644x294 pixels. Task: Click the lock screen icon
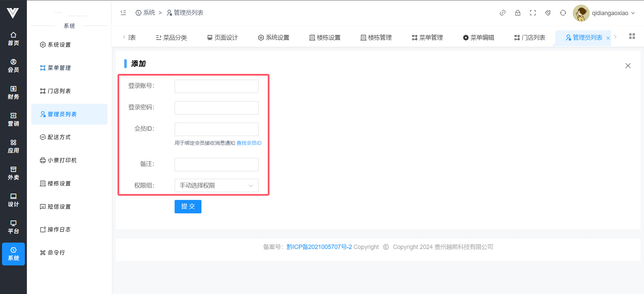tap(517, 13)
